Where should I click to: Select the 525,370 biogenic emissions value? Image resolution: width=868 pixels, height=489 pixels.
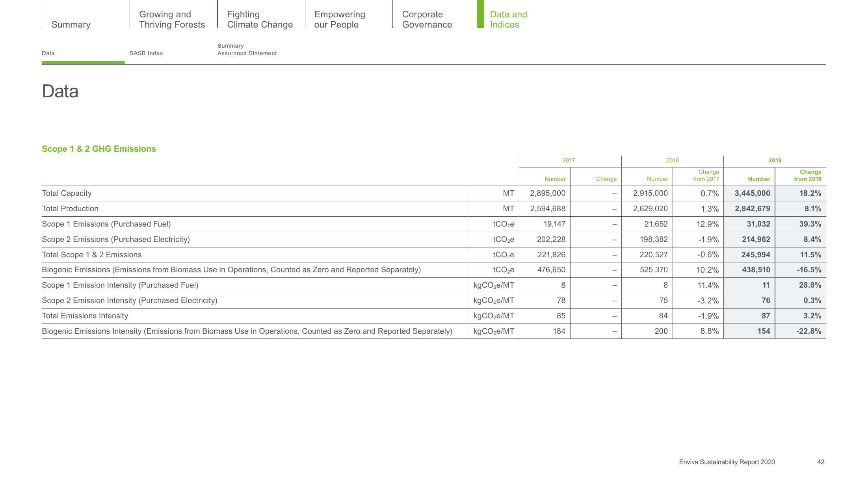pyautogui.click(x=654, y=270)
